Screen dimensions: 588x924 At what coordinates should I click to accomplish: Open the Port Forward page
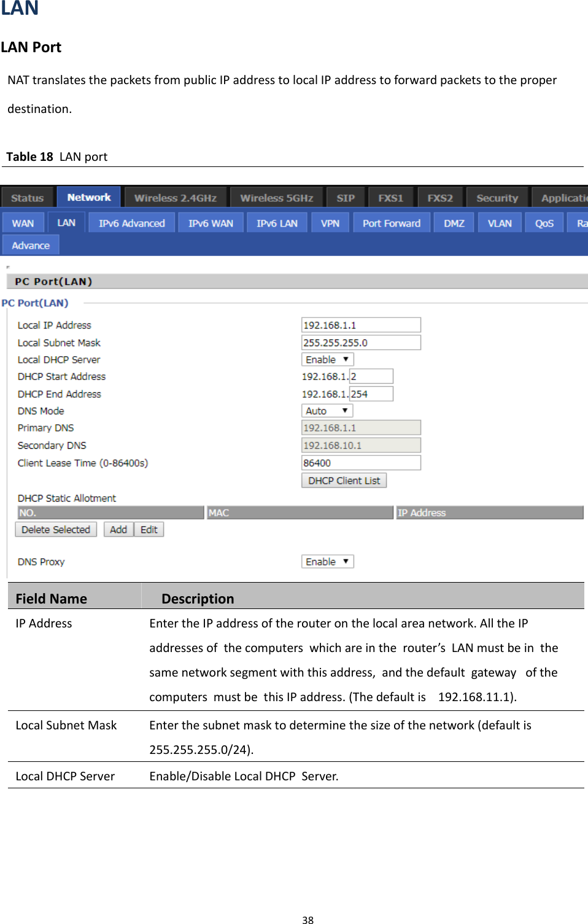pyautogui.click(x=391, y=222)
